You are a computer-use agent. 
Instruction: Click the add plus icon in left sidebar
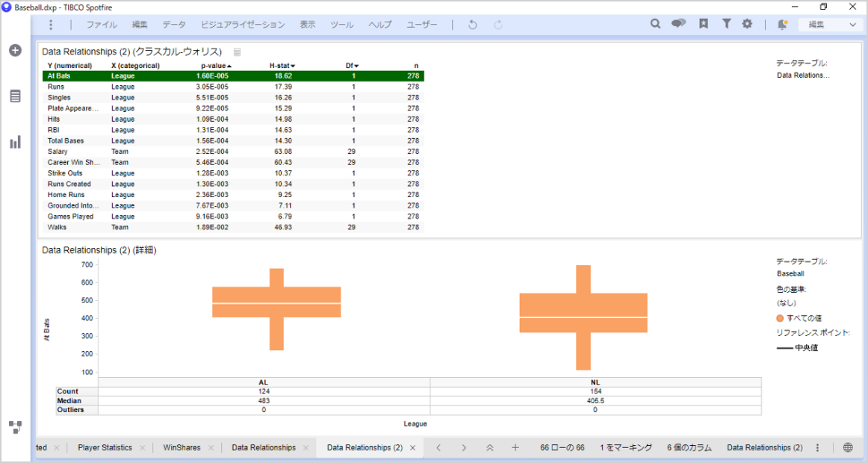(15, 50)
